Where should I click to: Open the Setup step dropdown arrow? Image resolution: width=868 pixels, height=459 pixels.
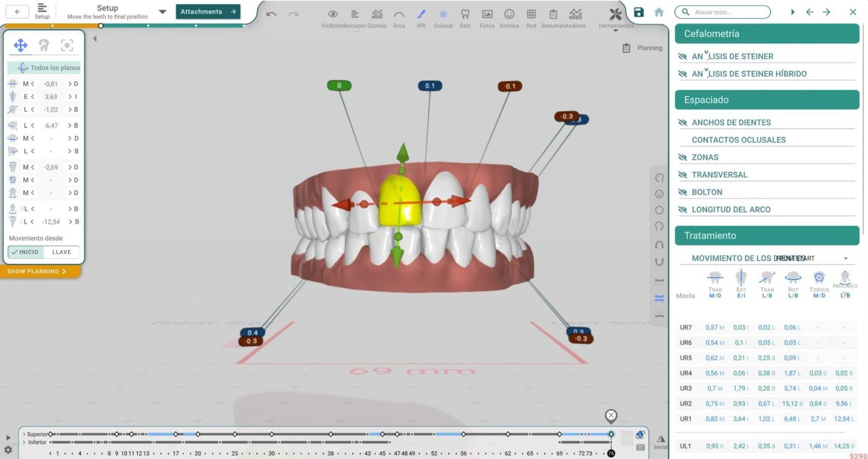162,12
